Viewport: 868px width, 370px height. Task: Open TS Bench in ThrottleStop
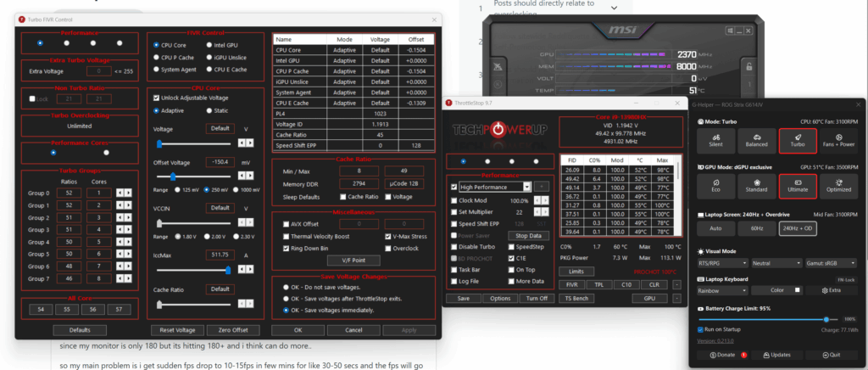(x=576, y=299)
